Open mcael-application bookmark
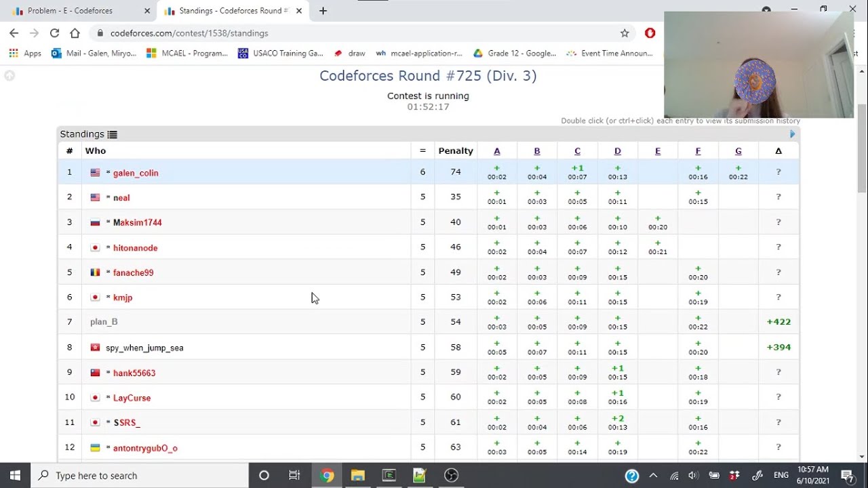The height and width of the screenshot is (488, 868). [419, 53]
